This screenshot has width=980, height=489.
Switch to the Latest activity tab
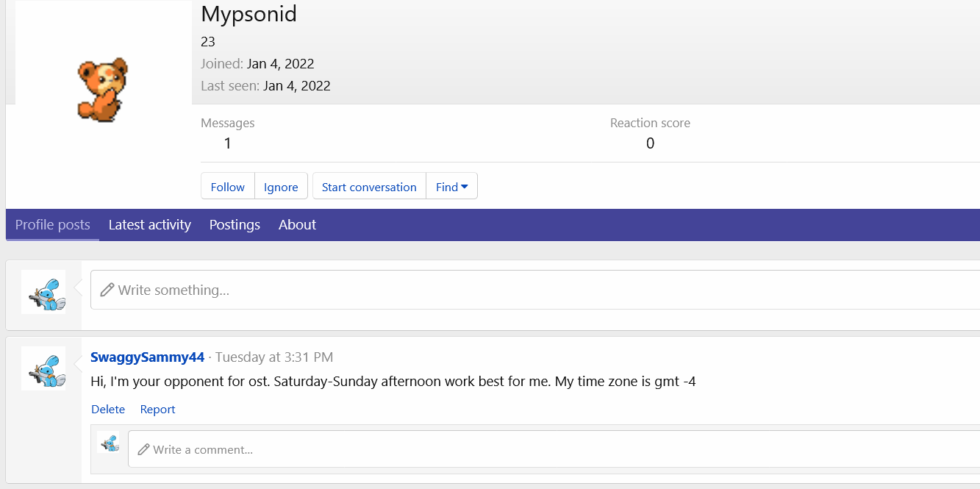[x=149, y=225]
